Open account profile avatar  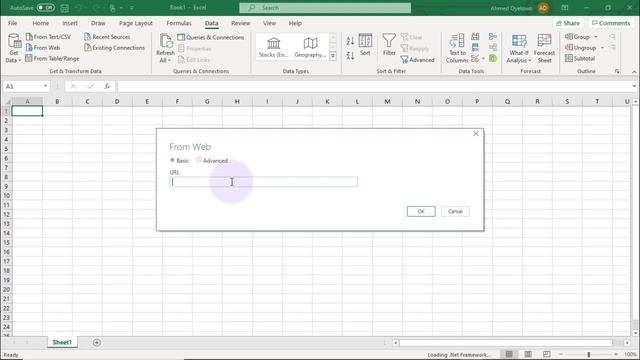pos(543,8)
